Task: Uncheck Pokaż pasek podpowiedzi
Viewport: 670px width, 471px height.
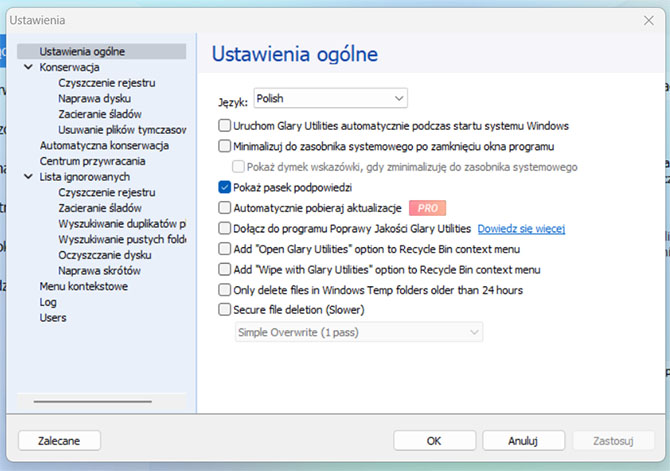Action: (x=225, y=187)
